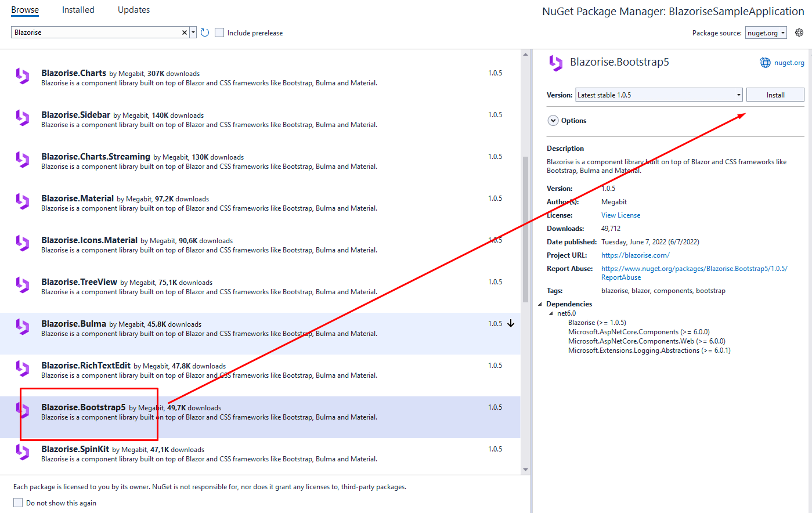Click the refresh icon beside the search box

click(204, 32)
